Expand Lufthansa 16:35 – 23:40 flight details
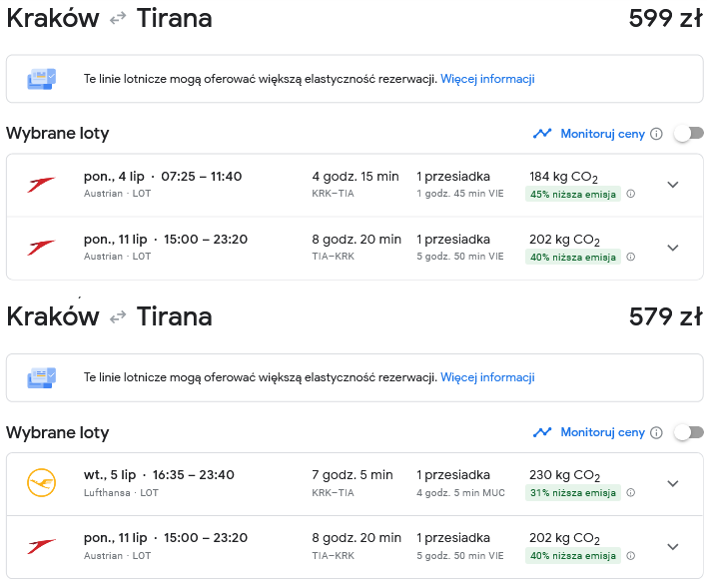Viewport: 707px width, 588px height. [673, 483]
